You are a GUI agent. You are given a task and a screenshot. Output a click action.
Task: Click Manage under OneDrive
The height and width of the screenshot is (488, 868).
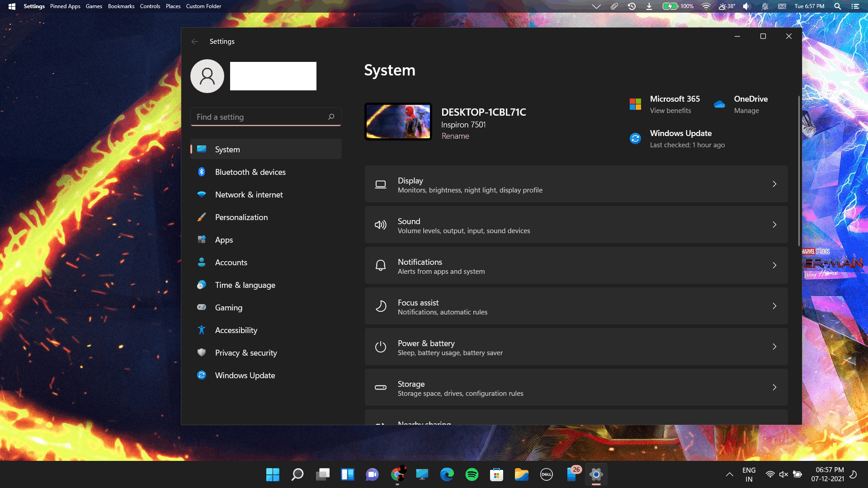746,111
